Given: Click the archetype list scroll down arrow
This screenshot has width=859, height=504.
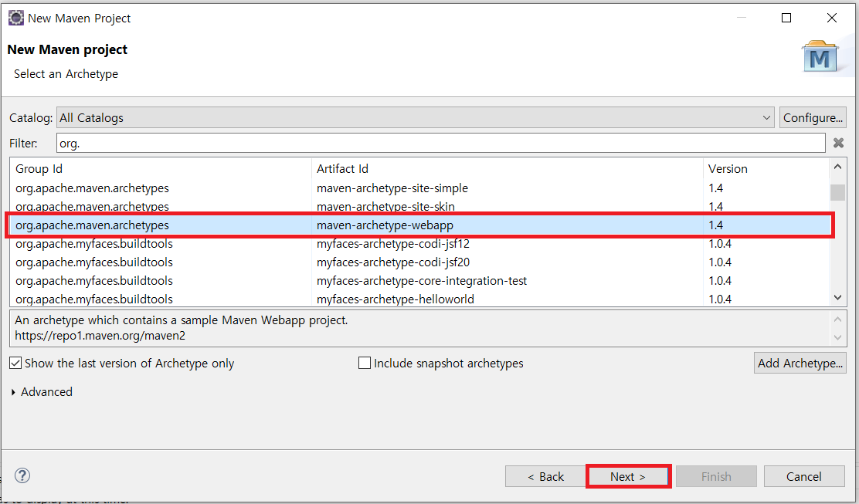Looking at the screenshot, I should tap(837, 298).
